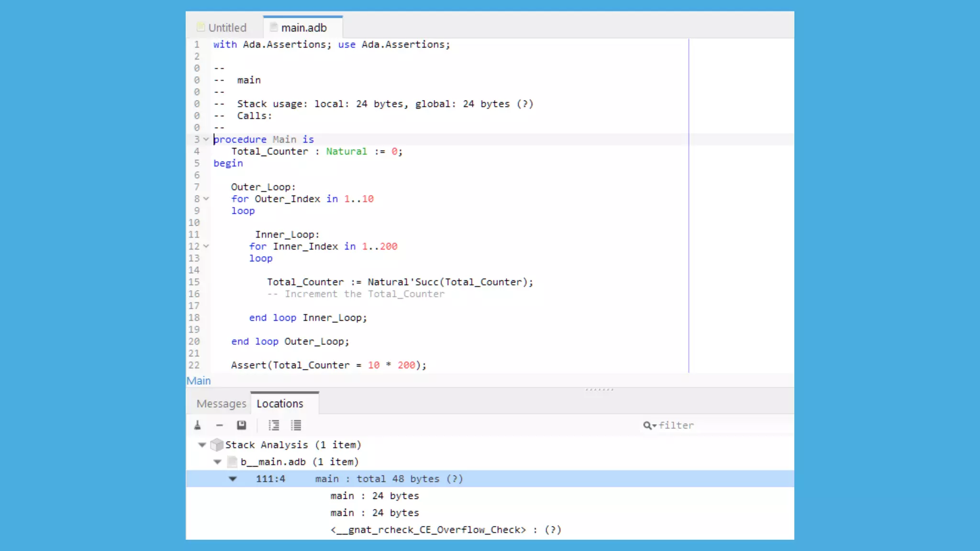Viewport: 980px width, 551px height.
Task: Click the Stack Analysis cube icon
Action: [x=217, y=445]
